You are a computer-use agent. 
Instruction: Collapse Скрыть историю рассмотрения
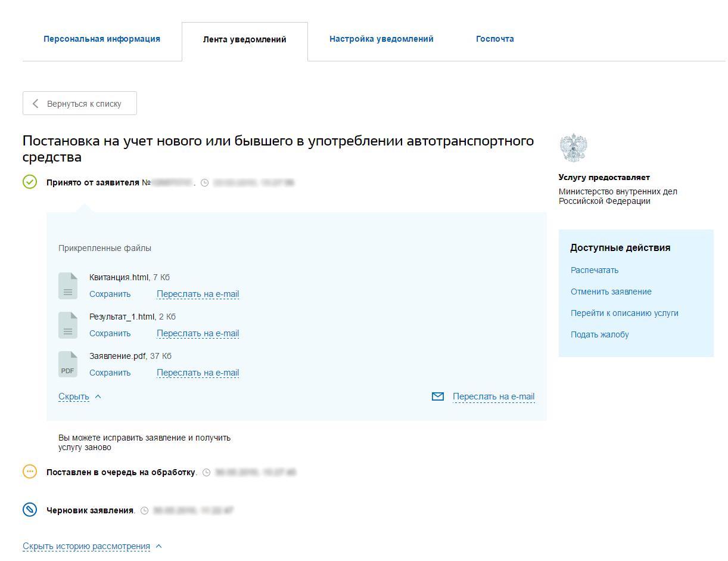coord(86,546)
